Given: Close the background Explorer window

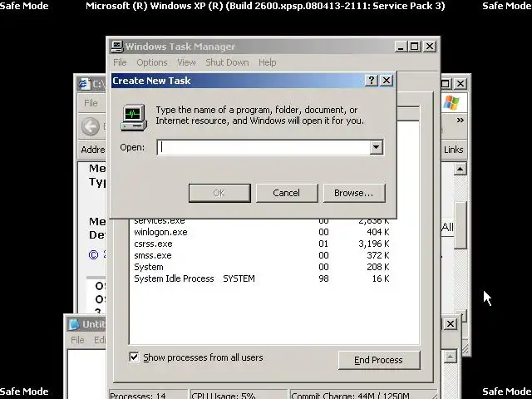Looking at the screenshot, I should 461,83.
